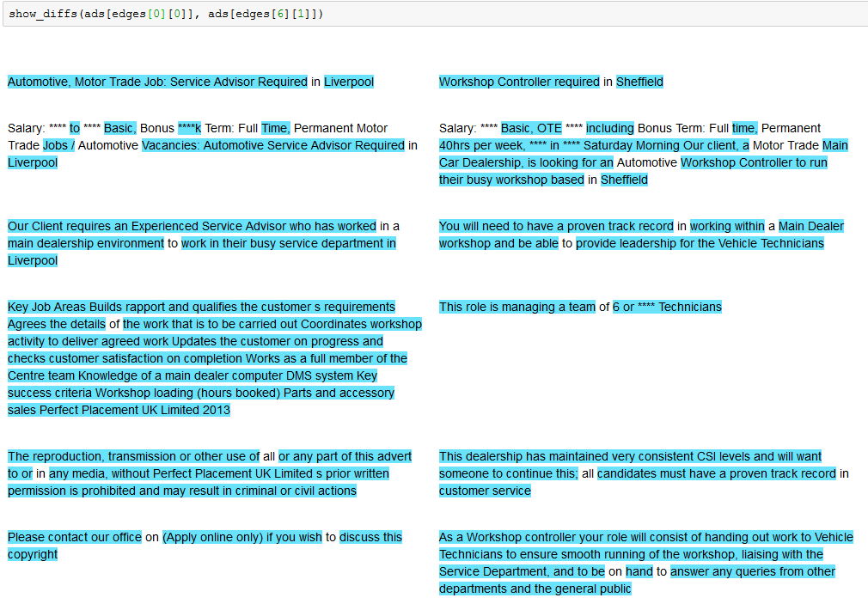Click the 'Service Advisor Required in Liverpool' title
Image resolution: width=868 pixels, height=610 pixels.
(x=191, y=82)
